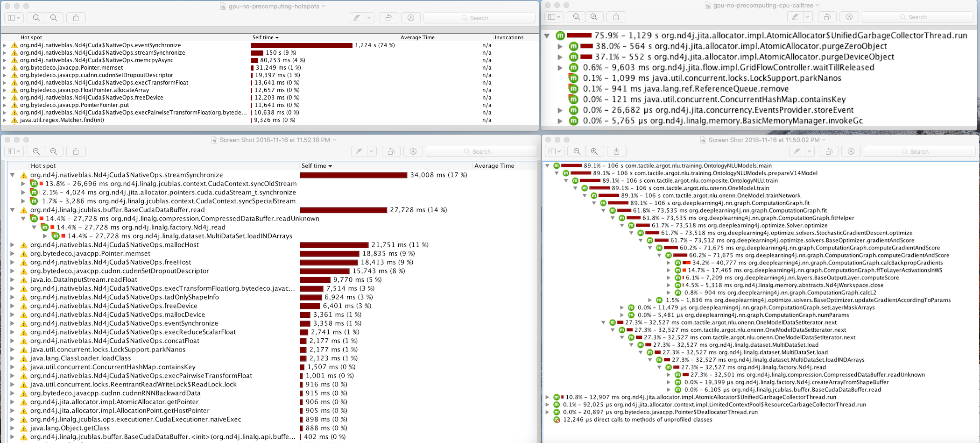980x443 pixels.
Task: Click the Average Time column header
Action: pos(417,37)
